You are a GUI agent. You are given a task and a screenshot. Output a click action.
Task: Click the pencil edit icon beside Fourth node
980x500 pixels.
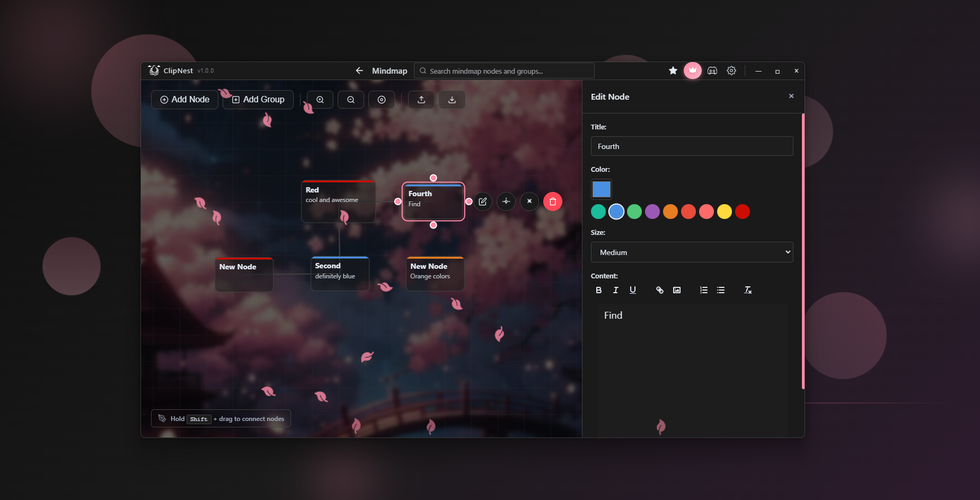click(483, 201)
